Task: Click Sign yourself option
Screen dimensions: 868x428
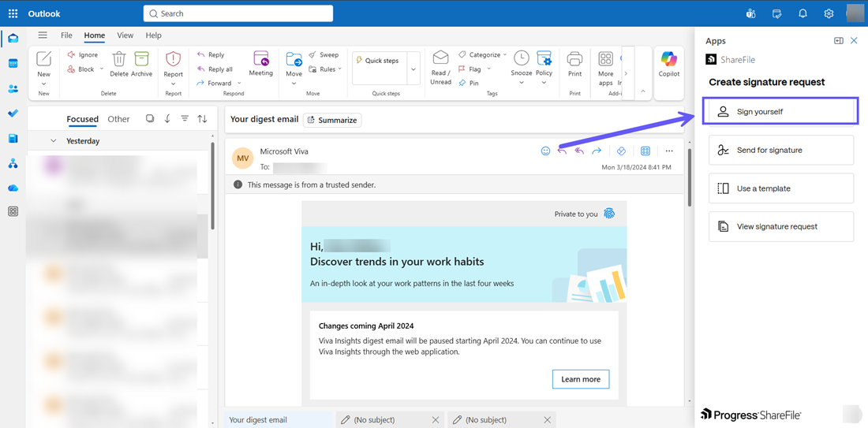Action: (x=780, y=111)
